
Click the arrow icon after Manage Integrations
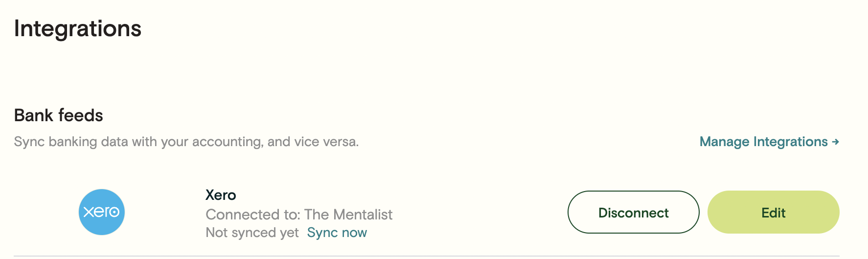835,142
